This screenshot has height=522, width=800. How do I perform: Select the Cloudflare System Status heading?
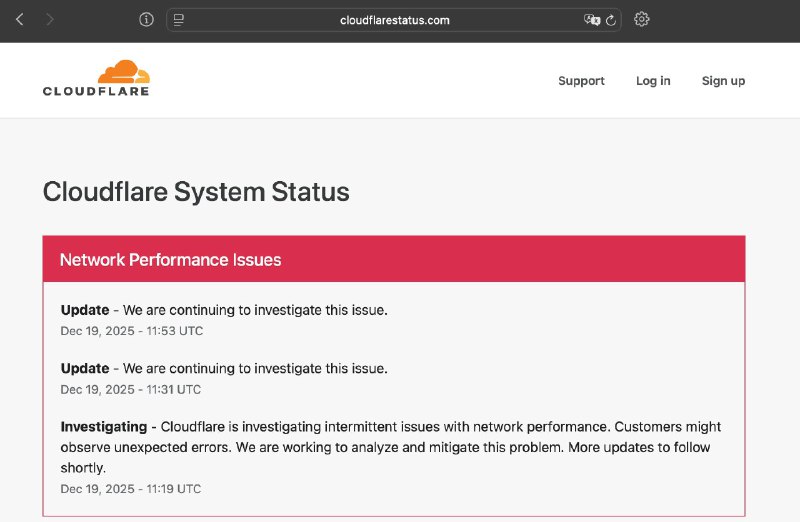tap(196, 192)
